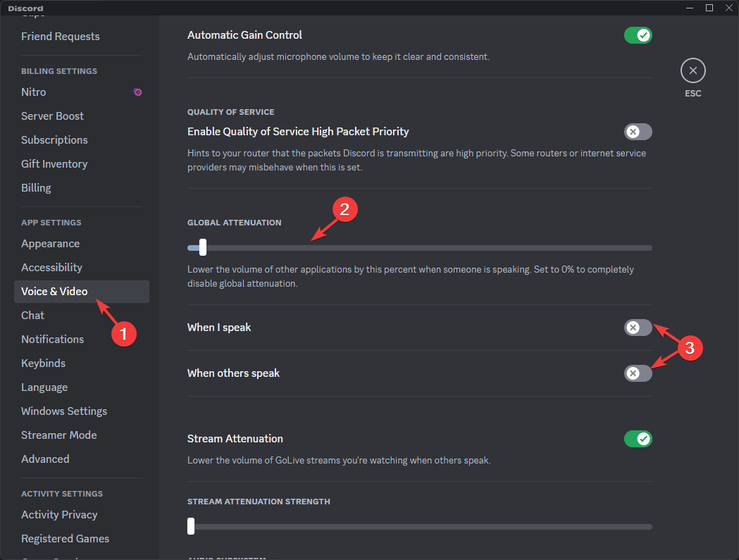The height and width of the screenshot is (560, 739).
Task: Enable the When others speak toggle
Action: [638, 373]
